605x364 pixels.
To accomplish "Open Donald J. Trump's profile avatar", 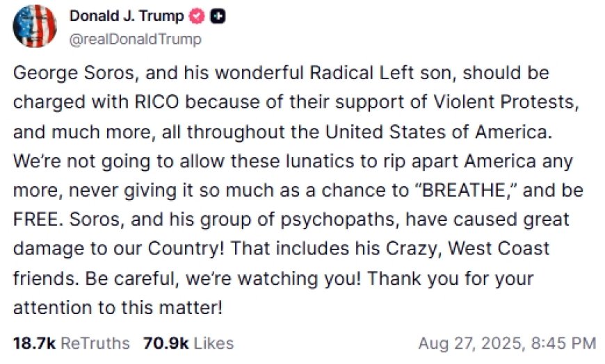I will pyautogui.click(x=35, y=26).
